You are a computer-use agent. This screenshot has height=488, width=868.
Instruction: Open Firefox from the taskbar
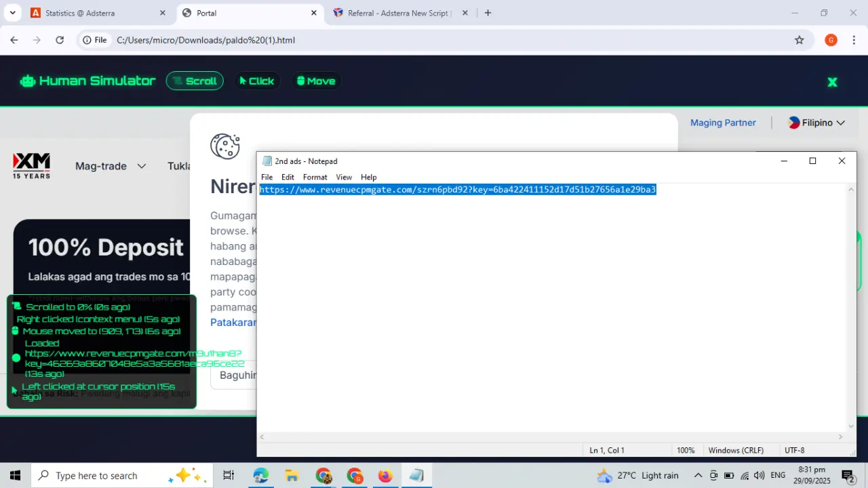[385, 476]
